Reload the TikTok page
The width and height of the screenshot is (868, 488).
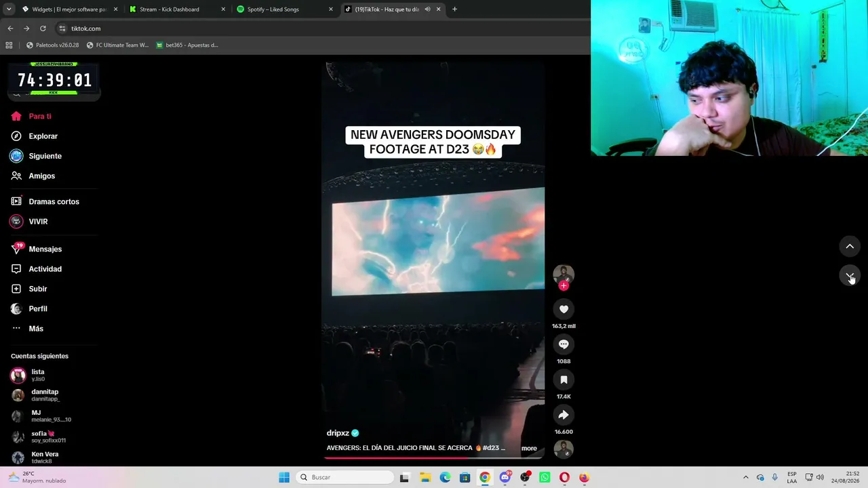coord(43,28)
